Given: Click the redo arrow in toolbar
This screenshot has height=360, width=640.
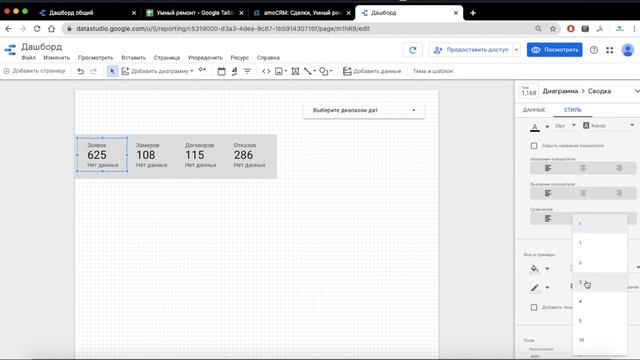Looking at the screenshot, I should tap(93, 71).
